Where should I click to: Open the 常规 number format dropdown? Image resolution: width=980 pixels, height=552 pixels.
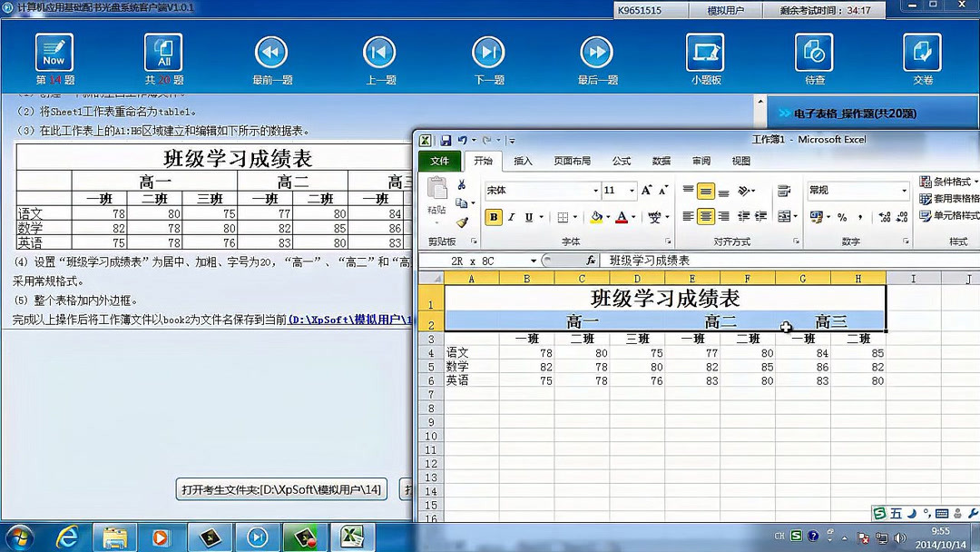tap(905, 190)
